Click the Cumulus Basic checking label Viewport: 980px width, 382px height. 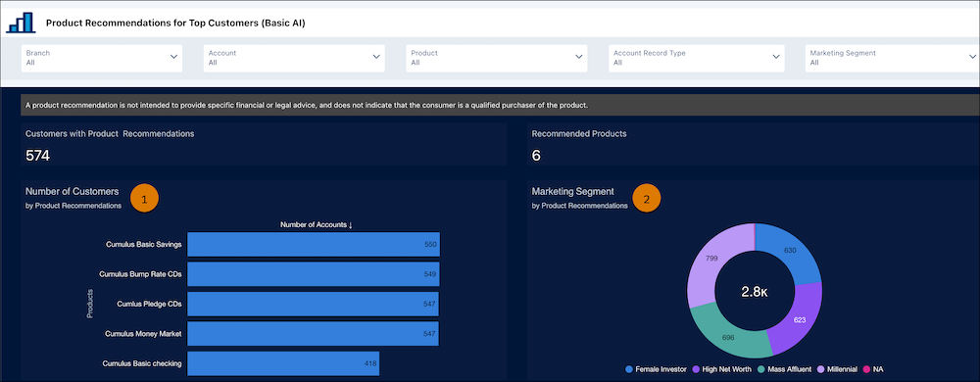[x=142, y=363]
